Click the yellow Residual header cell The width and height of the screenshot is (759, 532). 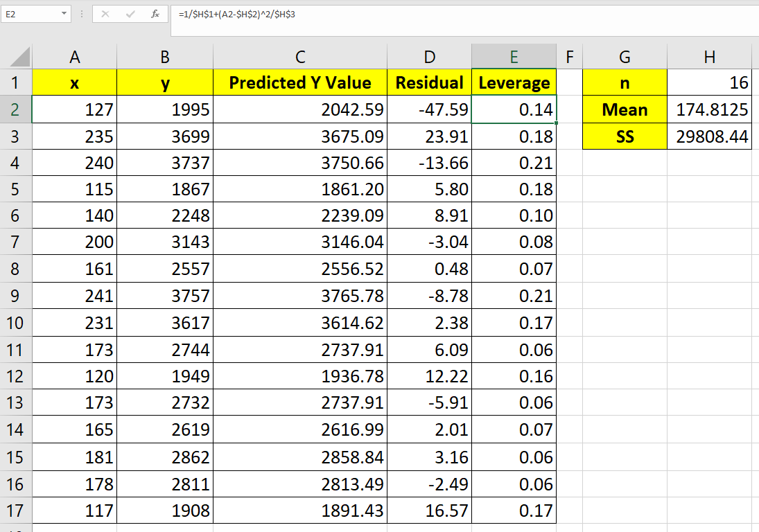429,83
